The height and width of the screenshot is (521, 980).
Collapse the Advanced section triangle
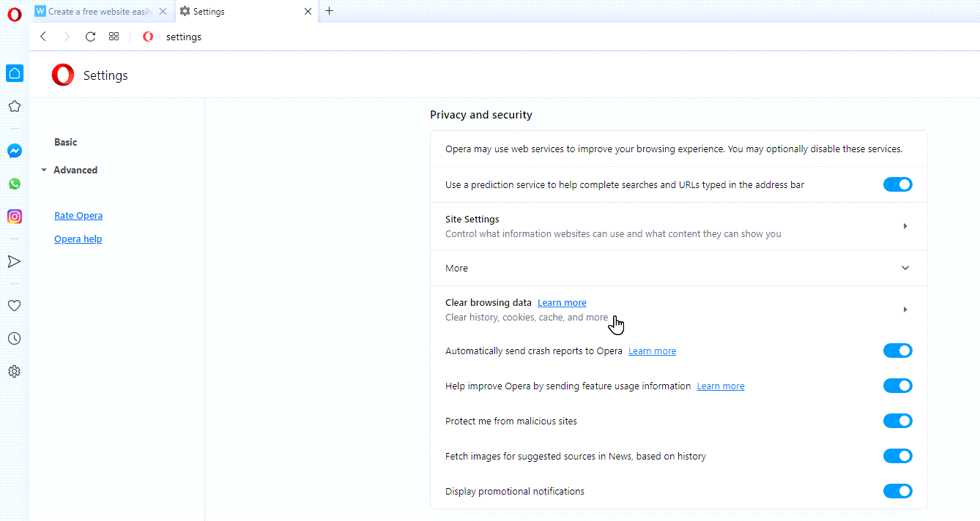point(44,170)
